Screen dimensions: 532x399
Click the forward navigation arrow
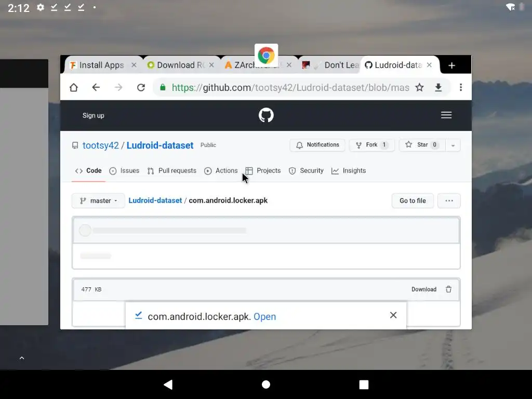[118, 87]
